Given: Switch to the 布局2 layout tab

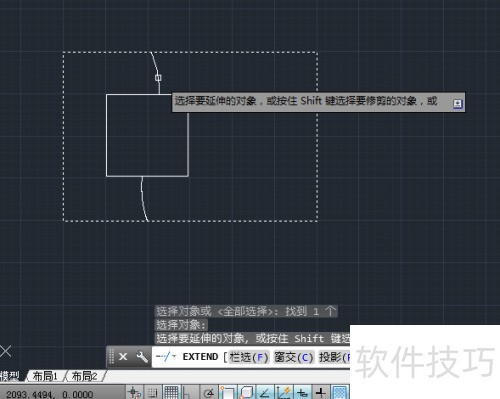Looking at the screenshot, I should pos(84,376).
